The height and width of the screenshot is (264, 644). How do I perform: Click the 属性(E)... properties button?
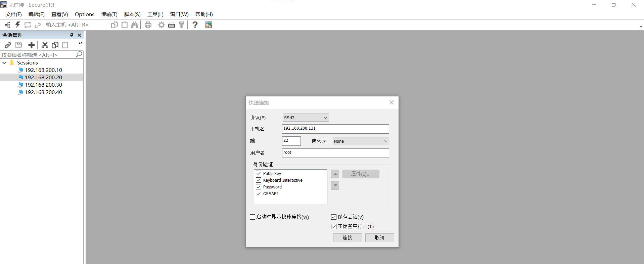[361, 174]
